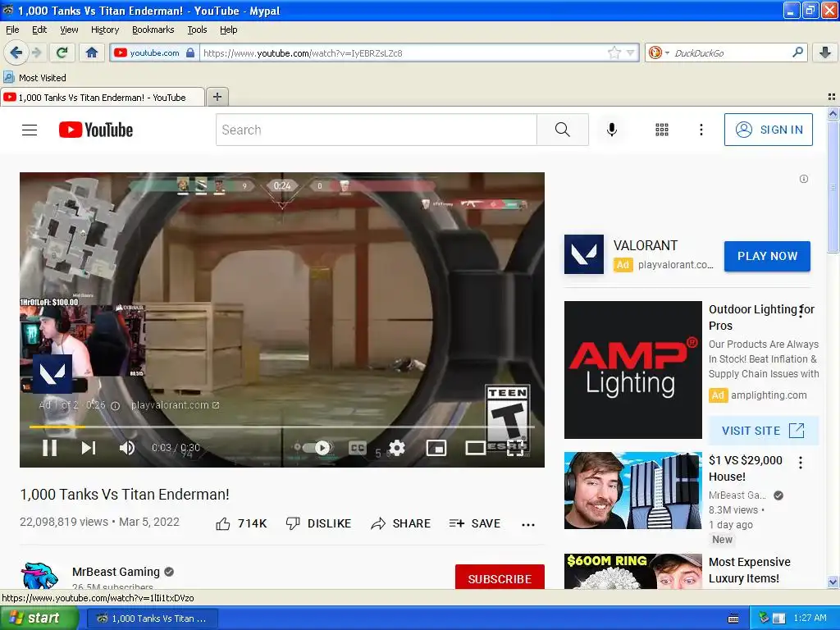Open the YouTube apps grid icon

[662, 130]
